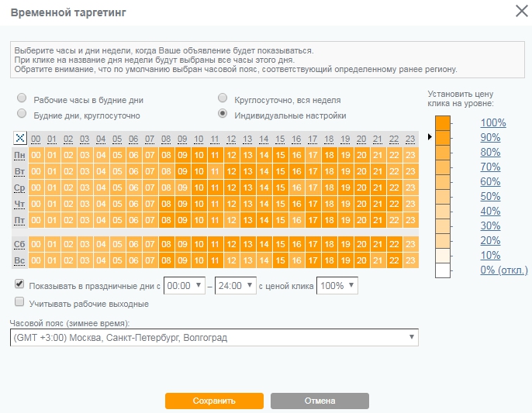Open the holiday end time 24:00 dropdown

(235, 286)
